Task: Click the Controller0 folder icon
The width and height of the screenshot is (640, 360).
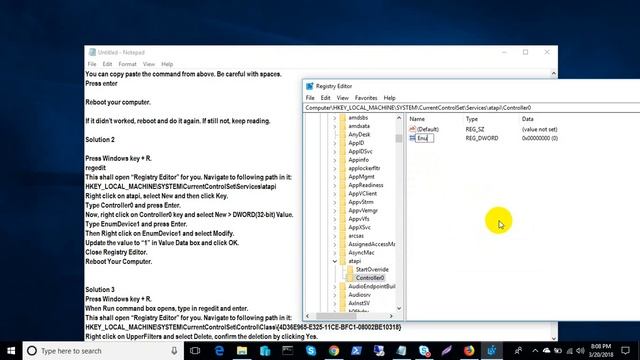Action: 350,278
